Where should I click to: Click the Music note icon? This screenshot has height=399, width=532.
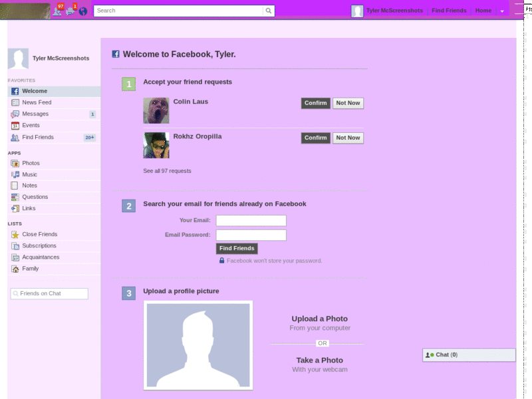15,175
